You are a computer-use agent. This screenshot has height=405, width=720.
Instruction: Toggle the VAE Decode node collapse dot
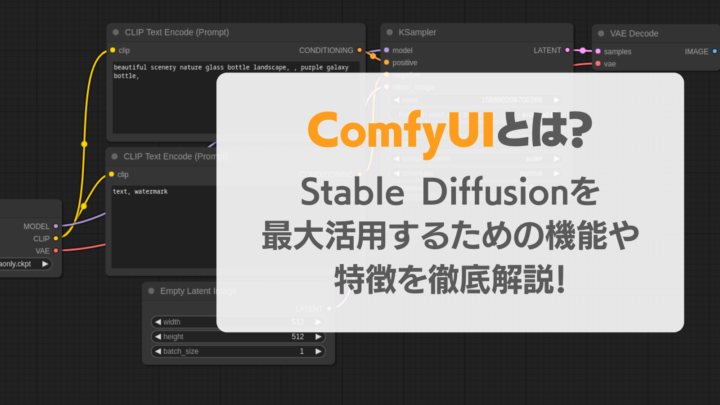tap(601, 34)
